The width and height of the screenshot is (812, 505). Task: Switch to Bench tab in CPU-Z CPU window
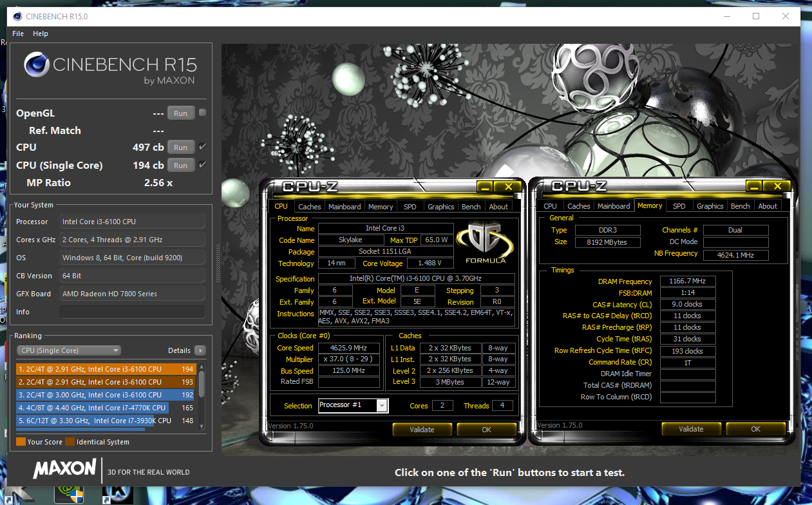point(471,207)
